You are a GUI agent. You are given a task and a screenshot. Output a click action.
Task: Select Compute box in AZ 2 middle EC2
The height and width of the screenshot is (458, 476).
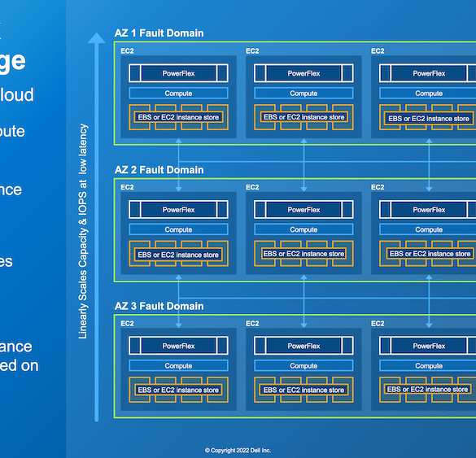click(304, 229)
